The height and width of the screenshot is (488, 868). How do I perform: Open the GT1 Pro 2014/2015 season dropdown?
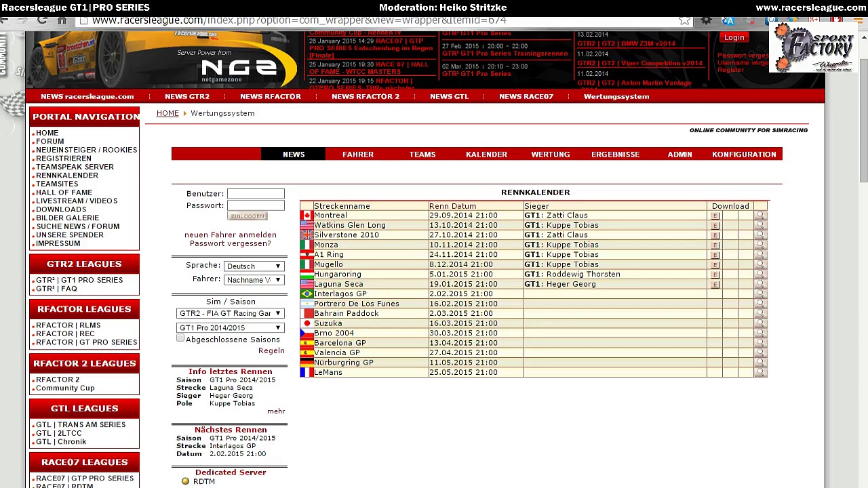tap(230, 328)
